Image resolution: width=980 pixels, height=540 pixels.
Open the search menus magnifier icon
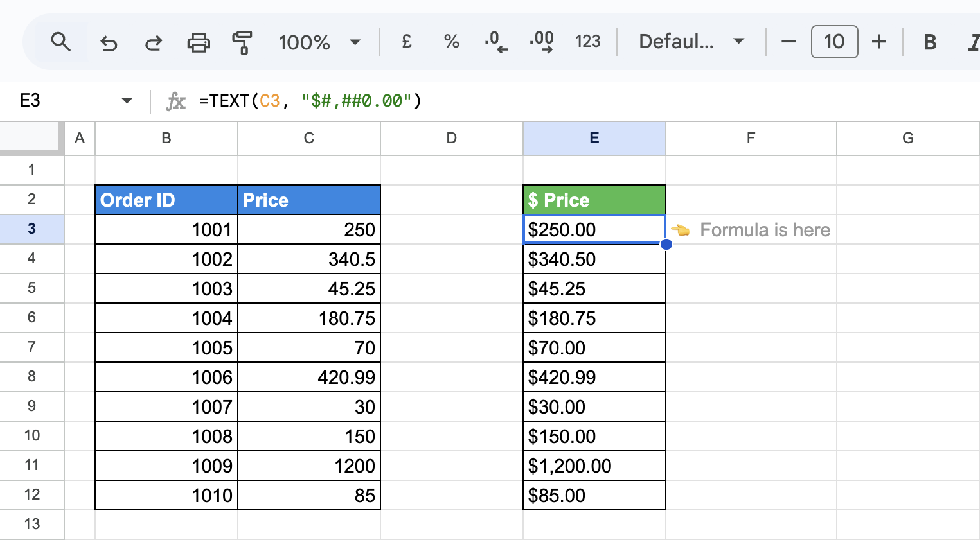click(61, 42)
